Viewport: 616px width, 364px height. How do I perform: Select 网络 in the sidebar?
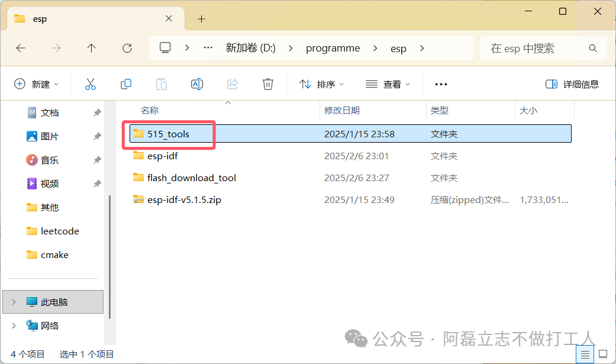(50, 326)
